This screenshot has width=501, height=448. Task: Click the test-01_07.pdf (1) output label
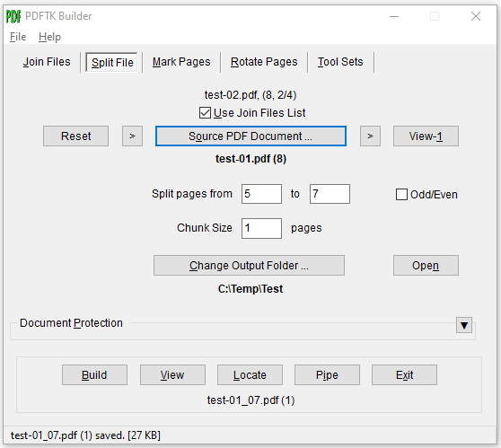(250, 400)
